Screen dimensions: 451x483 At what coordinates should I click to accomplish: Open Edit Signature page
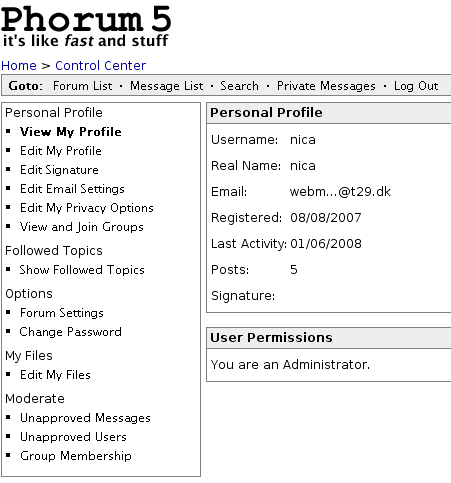[x=59, y=170]
